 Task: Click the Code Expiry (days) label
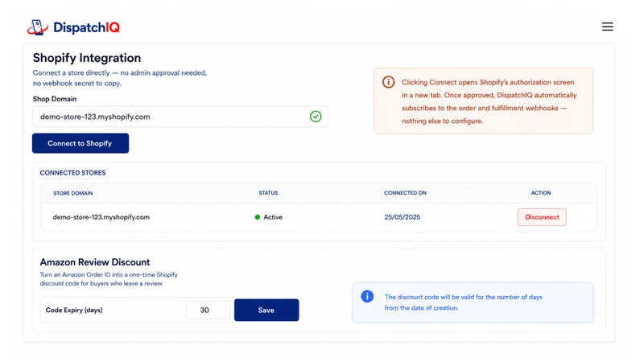point(74,310)
